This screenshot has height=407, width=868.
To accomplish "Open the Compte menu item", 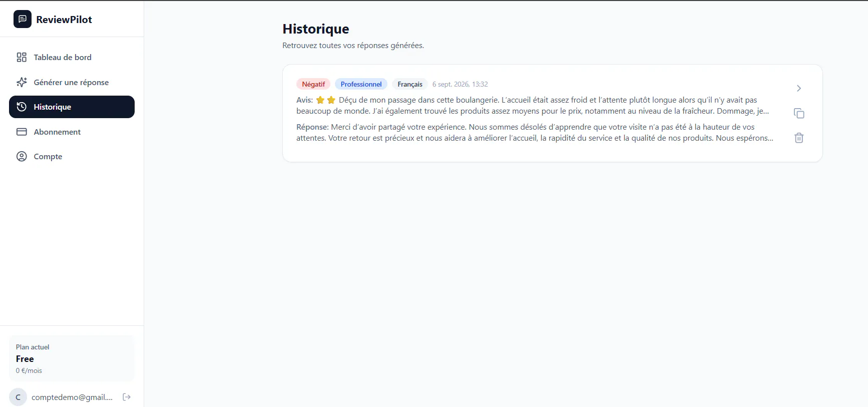I will point(72,156).
